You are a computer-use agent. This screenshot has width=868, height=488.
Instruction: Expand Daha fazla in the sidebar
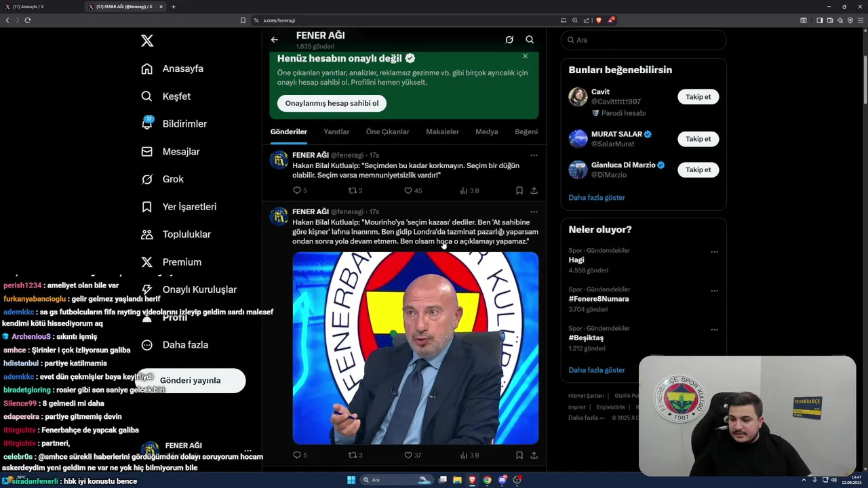174,345
